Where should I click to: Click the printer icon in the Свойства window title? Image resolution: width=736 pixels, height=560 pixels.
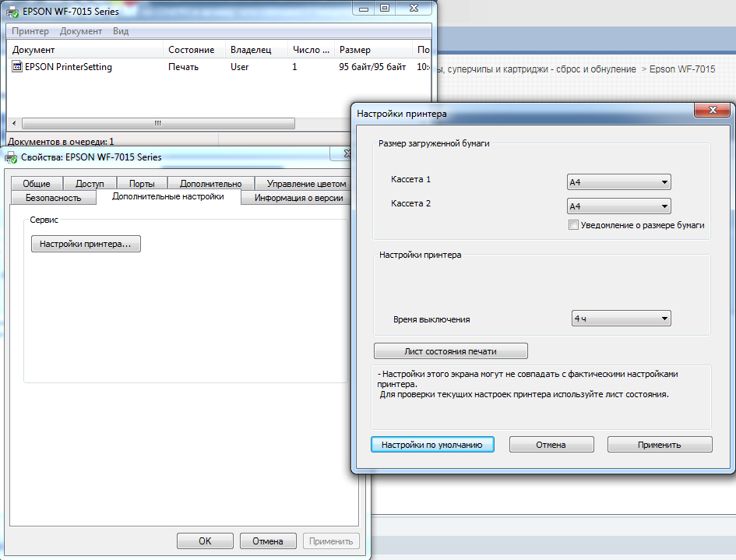click(x=11, y=157)
